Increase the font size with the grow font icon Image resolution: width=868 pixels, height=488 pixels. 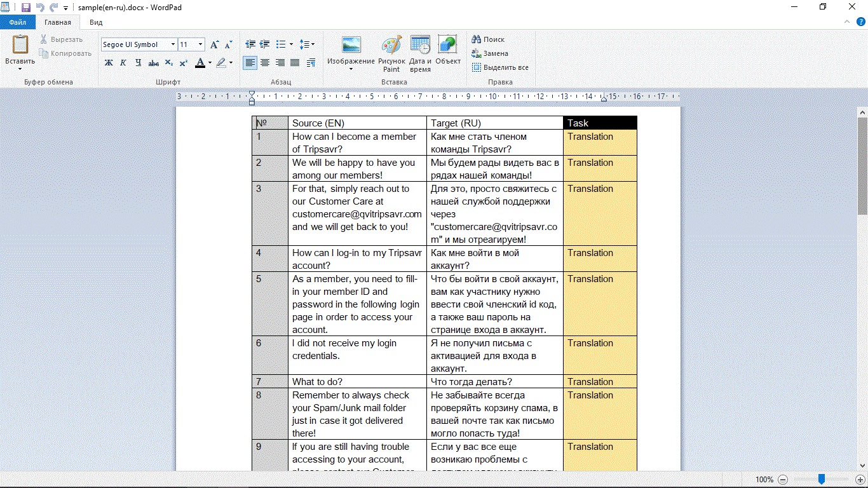[214, 44]
